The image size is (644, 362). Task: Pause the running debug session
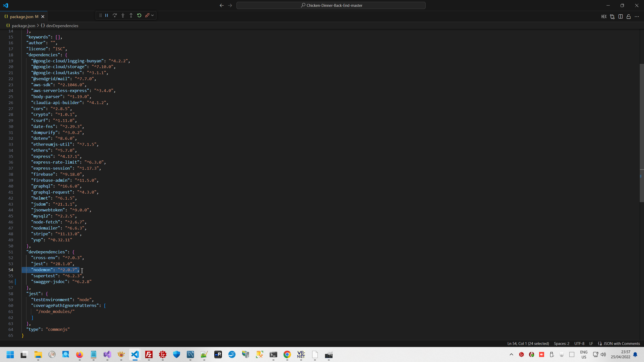tap(107, 15)
